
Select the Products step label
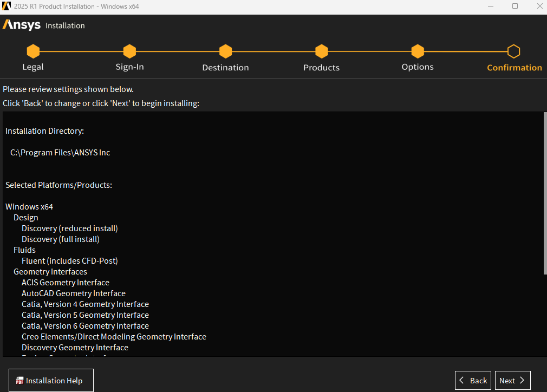pos(321,68)
